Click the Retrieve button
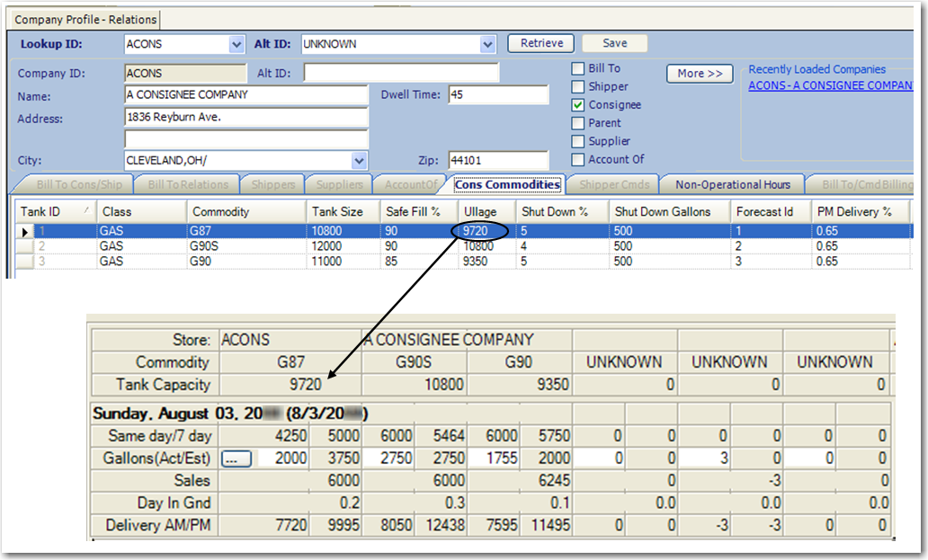This screenshot has height=560, width=928. [541, 43]
